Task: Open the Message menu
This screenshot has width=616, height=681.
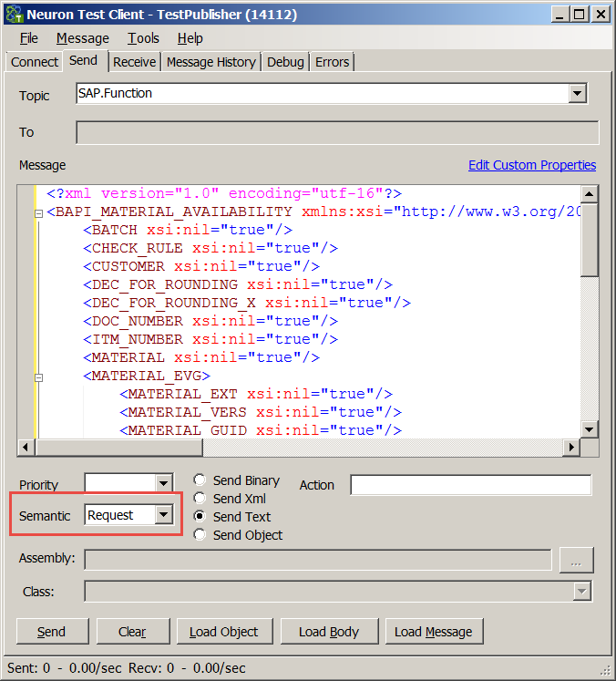Action: [x=83, y=38]
